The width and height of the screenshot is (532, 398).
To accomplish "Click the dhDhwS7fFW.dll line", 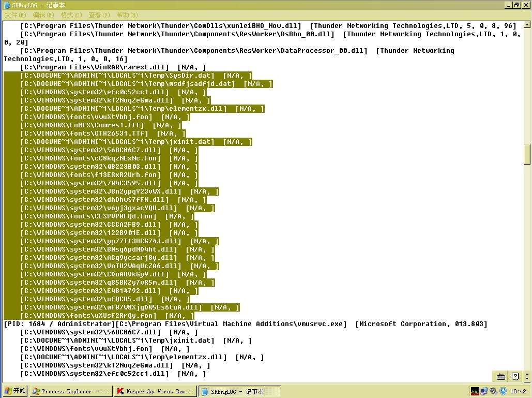I will pyautogui.click(x=113, y=200).
